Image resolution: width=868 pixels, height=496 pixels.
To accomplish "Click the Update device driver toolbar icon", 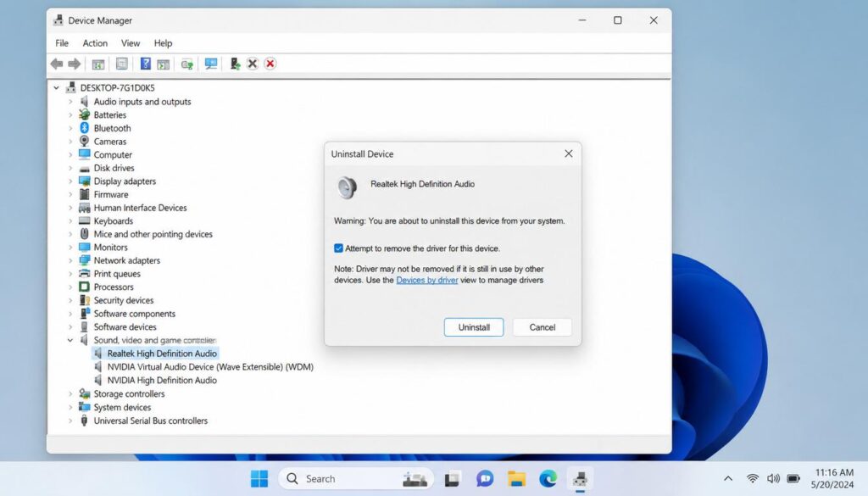I will tap(187, 64).
